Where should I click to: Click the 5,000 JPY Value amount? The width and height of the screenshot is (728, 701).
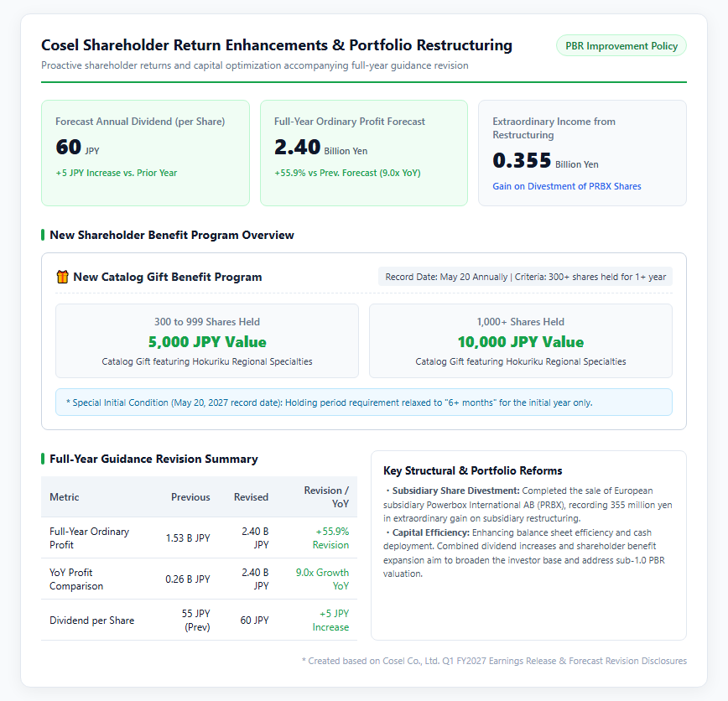pos(207,342)
